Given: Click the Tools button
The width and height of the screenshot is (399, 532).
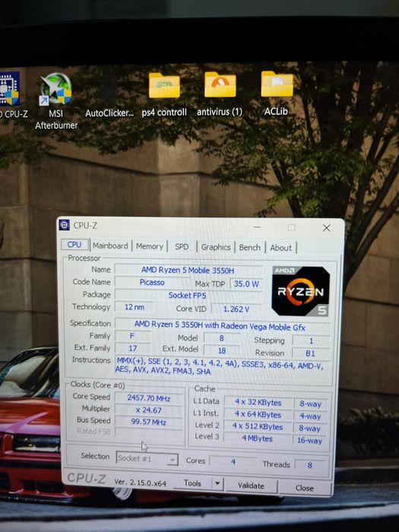Looking at the screenshot, I should point(192,483).
